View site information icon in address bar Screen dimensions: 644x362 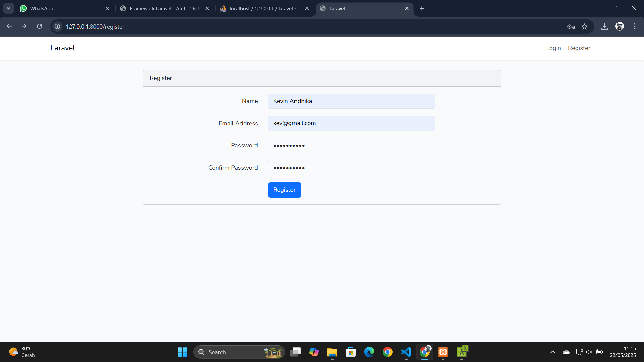click(58, 26)
